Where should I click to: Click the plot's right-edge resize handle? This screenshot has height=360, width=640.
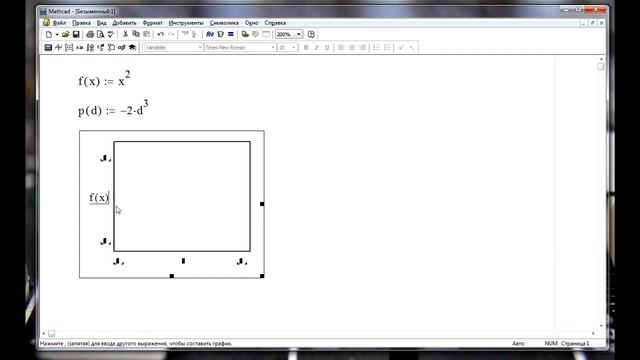pos(262,204)
